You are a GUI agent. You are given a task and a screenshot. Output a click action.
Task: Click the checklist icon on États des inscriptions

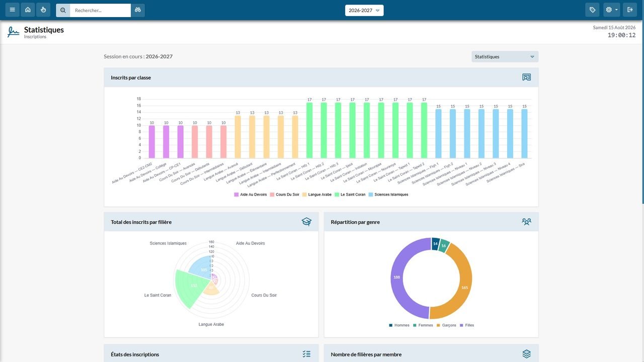coord(306,354)
